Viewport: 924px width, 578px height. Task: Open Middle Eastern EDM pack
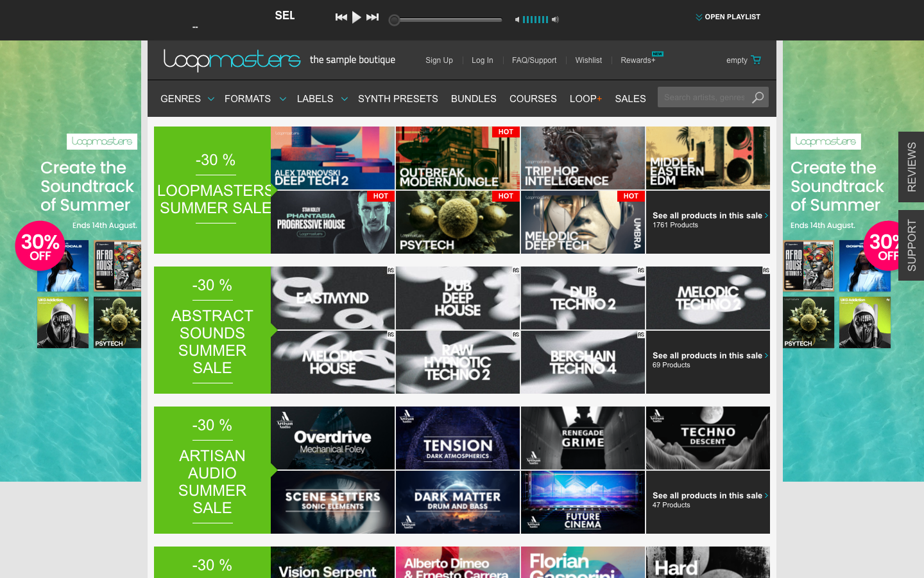click(x=708, y=158)
